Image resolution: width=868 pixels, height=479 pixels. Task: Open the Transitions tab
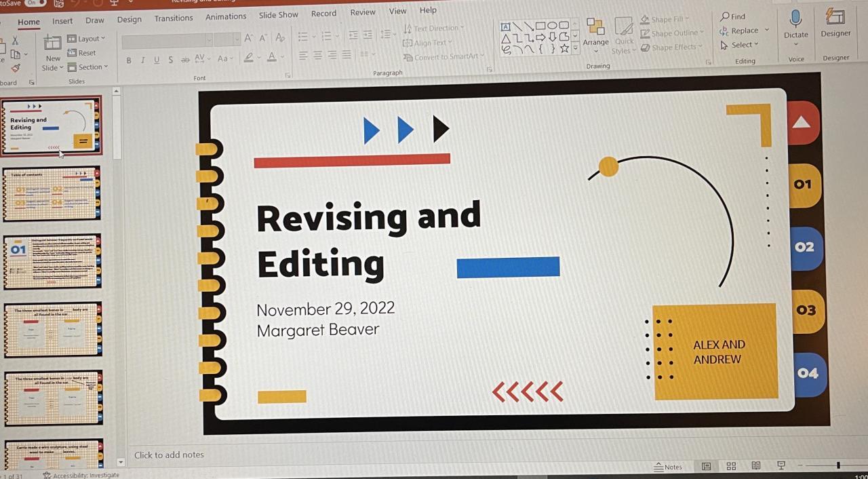(174, 18)
